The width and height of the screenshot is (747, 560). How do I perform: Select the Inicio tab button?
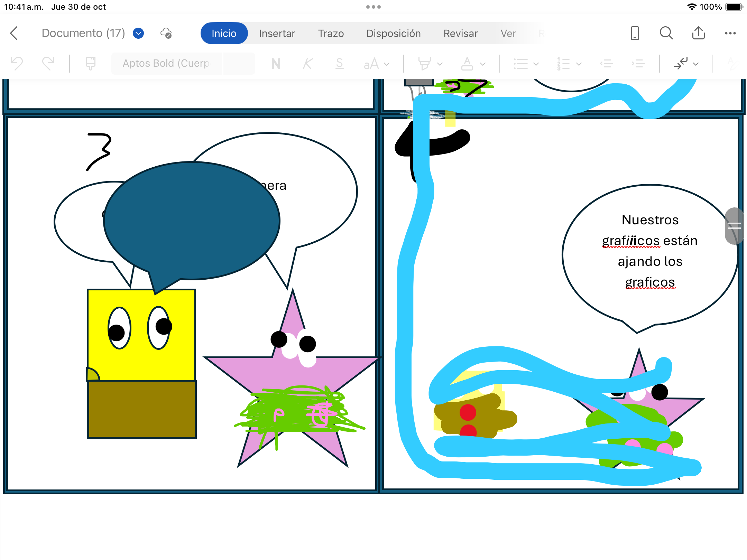point(224,34)
